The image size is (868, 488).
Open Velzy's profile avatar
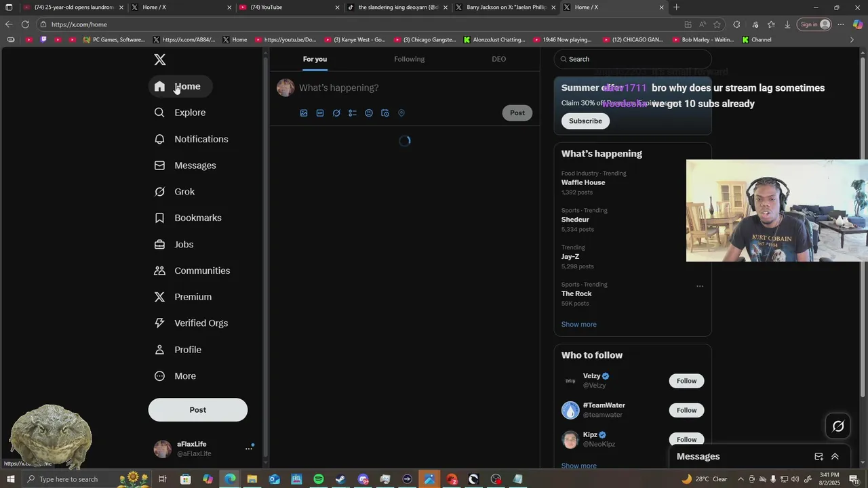pos(570,381)
